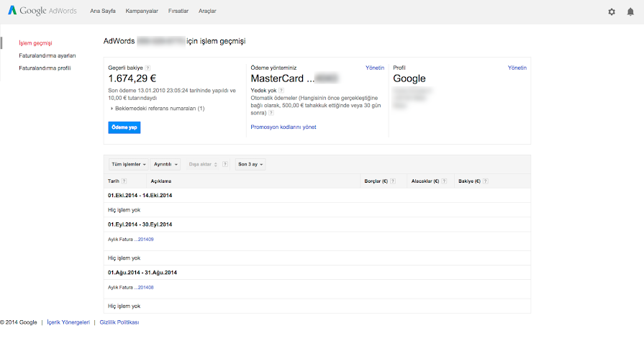
Task: Click Yönetin link in Profil section
Action: click(x=517, y=68)
